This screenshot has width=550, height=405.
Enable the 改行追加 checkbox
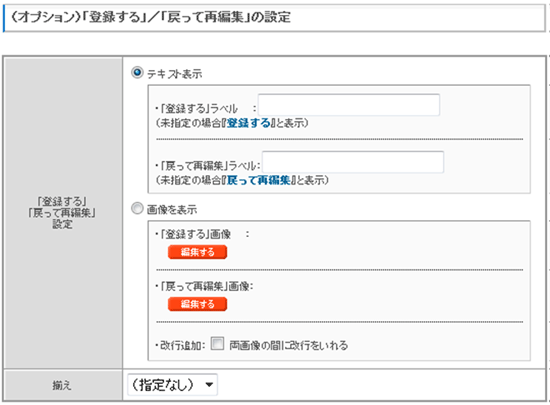point(217,344)
